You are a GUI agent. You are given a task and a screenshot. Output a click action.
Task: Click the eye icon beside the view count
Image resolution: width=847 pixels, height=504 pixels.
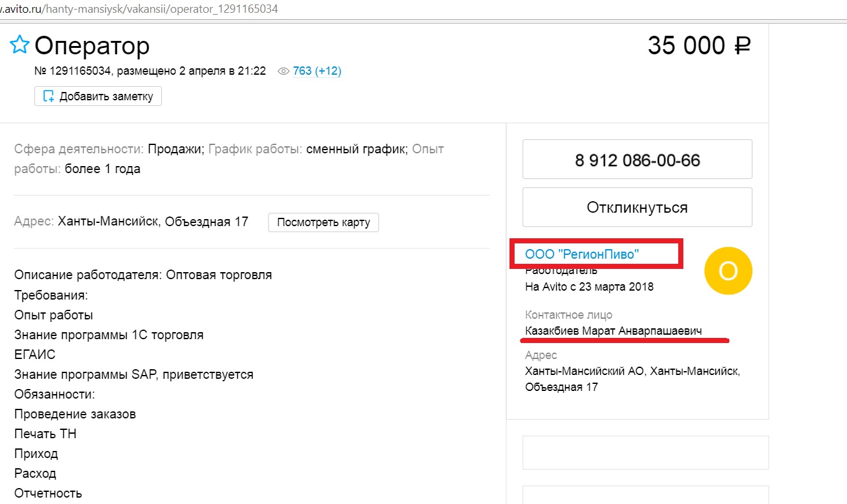pos(284,72)
